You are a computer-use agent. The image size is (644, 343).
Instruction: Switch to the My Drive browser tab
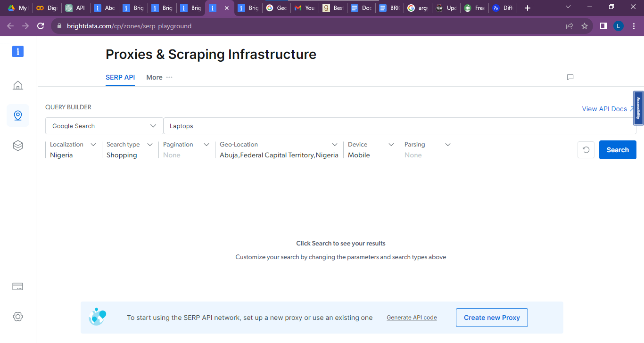pos(17,8)
